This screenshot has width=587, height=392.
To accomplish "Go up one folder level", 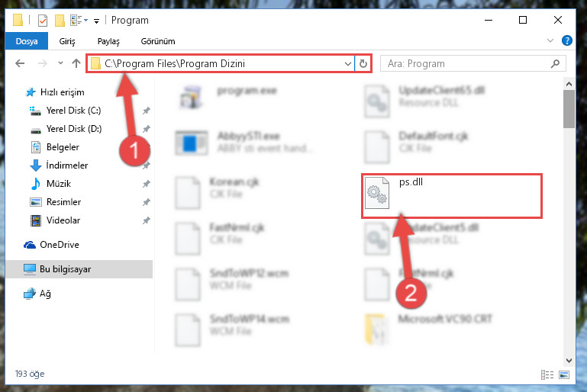I will tap(76, 63).
